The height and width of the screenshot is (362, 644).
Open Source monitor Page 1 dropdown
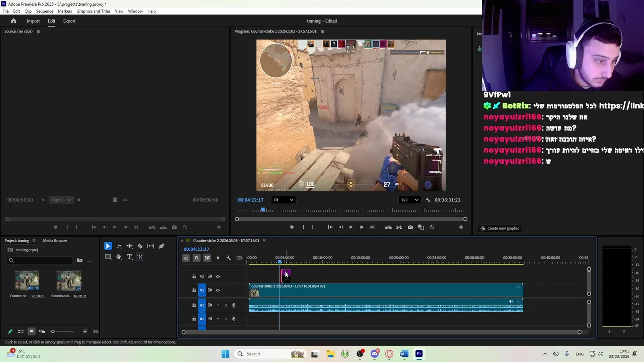60,200
